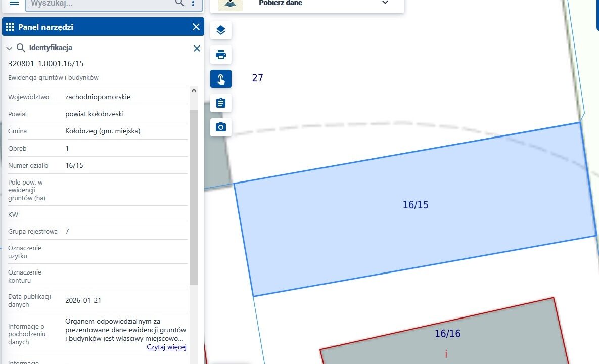Expand the Pobierz dane dropdown arrow
The width and height of the screenshot is (599, 364).
pyautogui.click(x=385, y=3)
